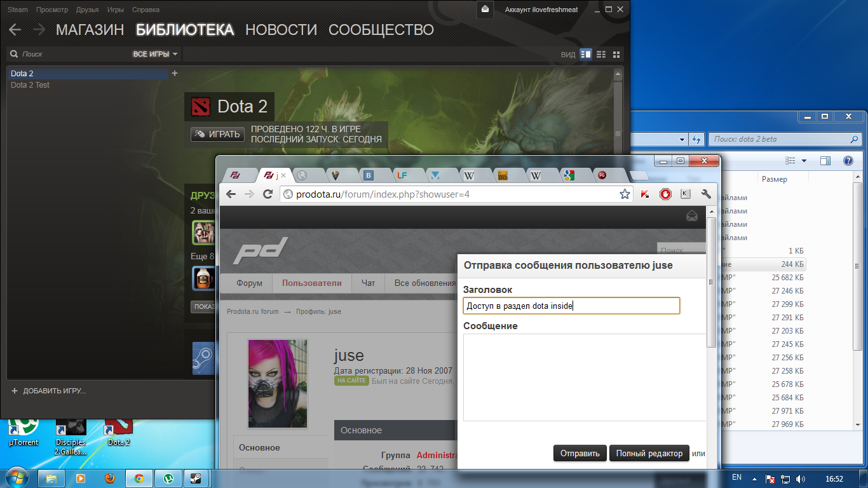Viewport: 868px width, 488px height.
Task: Switch to the first prodota Chrome tab
Action: coord(235,175)
